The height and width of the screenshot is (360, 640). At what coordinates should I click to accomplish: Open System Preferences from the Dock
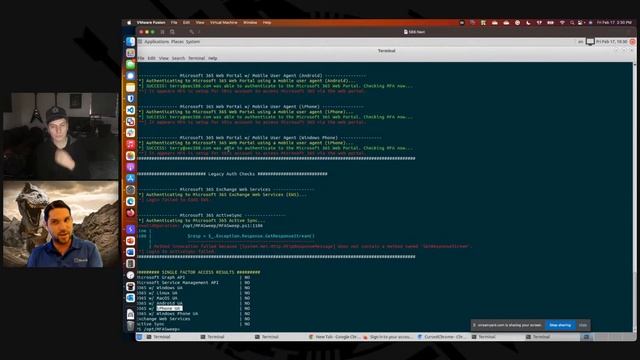[130, 190]
